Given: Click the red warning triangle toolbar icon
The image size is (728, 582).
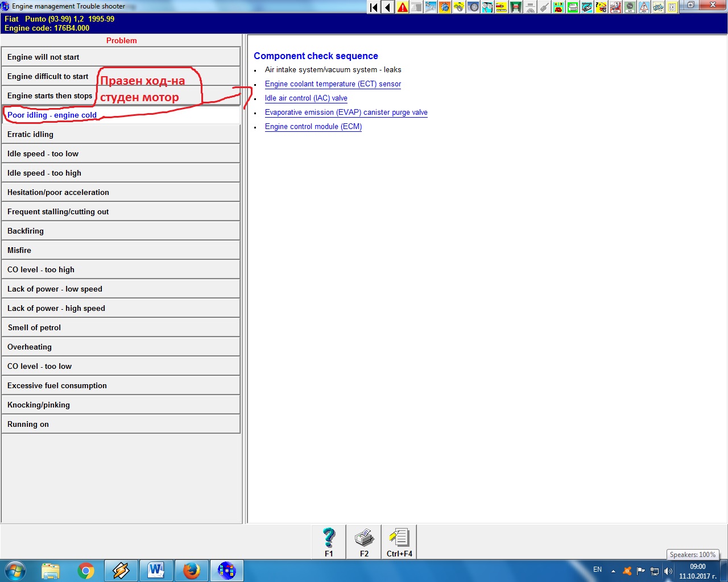Looking at the screenshot, I should tap(403, 7).
